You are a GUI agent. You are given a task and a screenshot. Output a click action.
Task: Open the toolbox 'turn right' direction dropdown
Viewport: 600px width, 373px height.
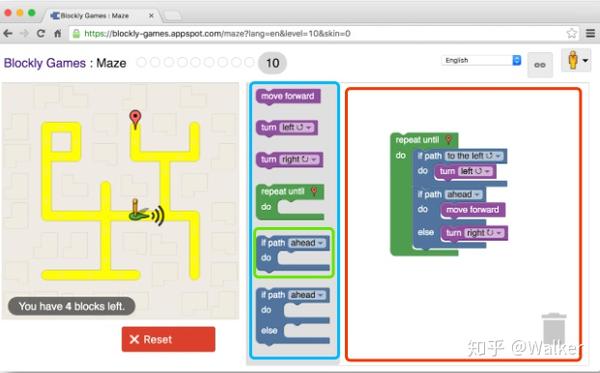tap(300, 160)
